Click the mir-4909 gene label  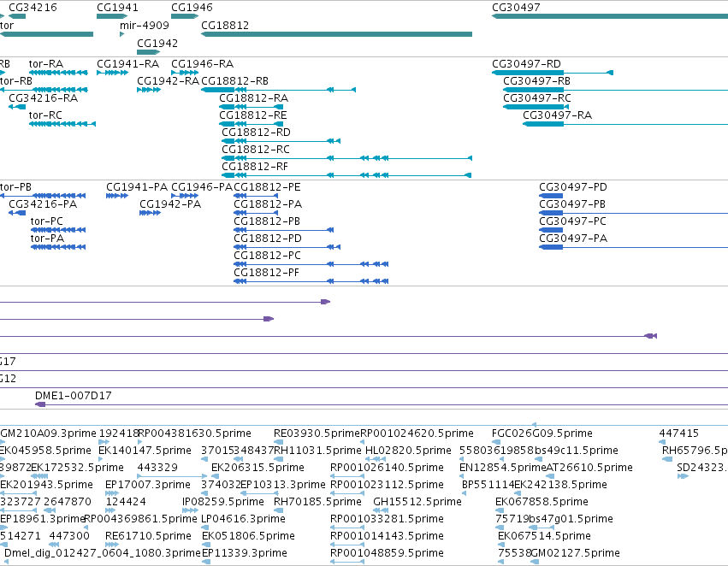click(x=145, y=25)
